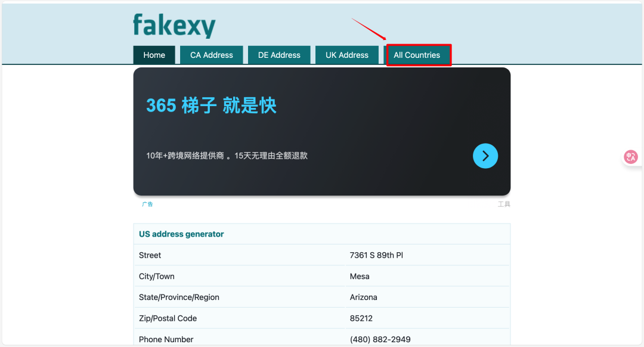This screenshot has height=347, width=644.
Task: Go to UK Address tab
Action: coord(346,55)
